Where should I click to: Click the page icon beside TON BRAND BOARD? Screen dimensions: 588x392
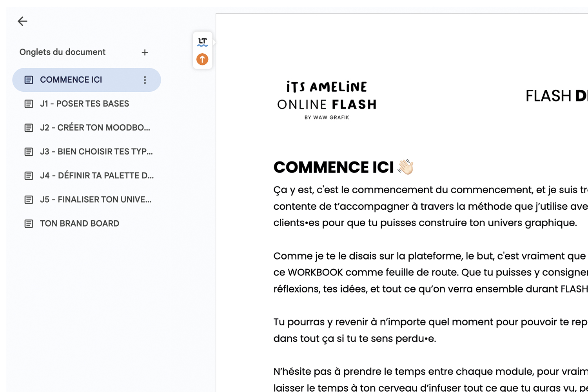29,224
